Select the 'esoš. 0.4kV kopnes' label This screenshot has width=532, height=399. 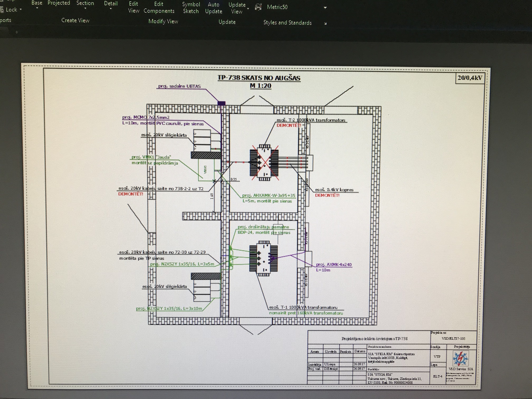[x=334, y=190]
